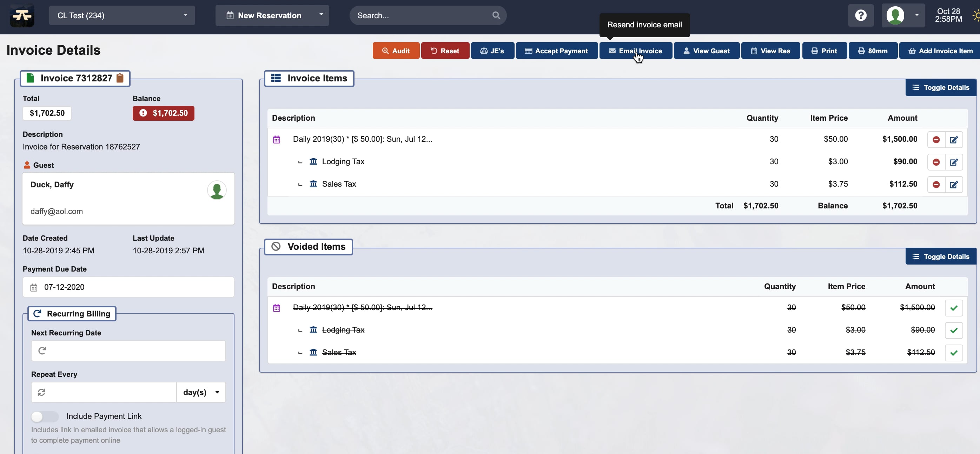
Task: Toggle Details for Voided Items section
Action: coord(940,257)
